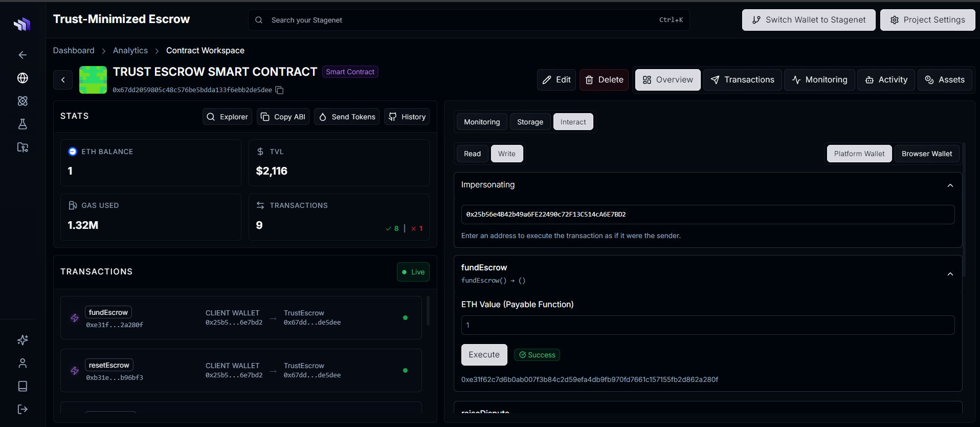
Task: Click the transactions list scrollbar
Action: (428, 310)
